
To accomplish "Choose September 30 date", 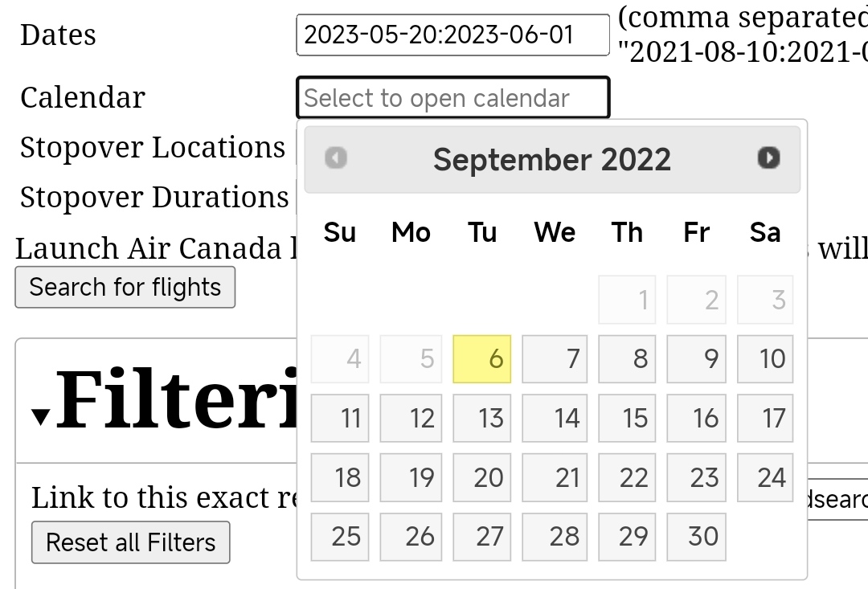I will click(x=696, y=537).
